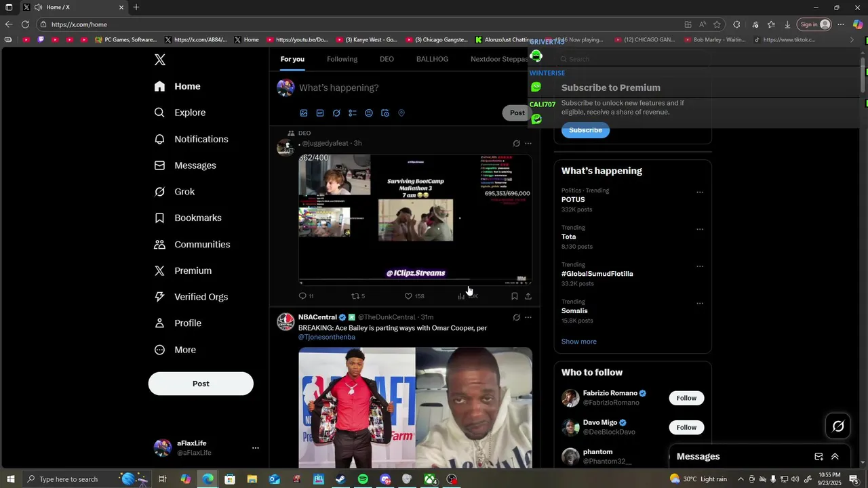Viewport: 868px width, 488px height.
Task: Open more options for POTUS trend
Action: coord(700,192)
